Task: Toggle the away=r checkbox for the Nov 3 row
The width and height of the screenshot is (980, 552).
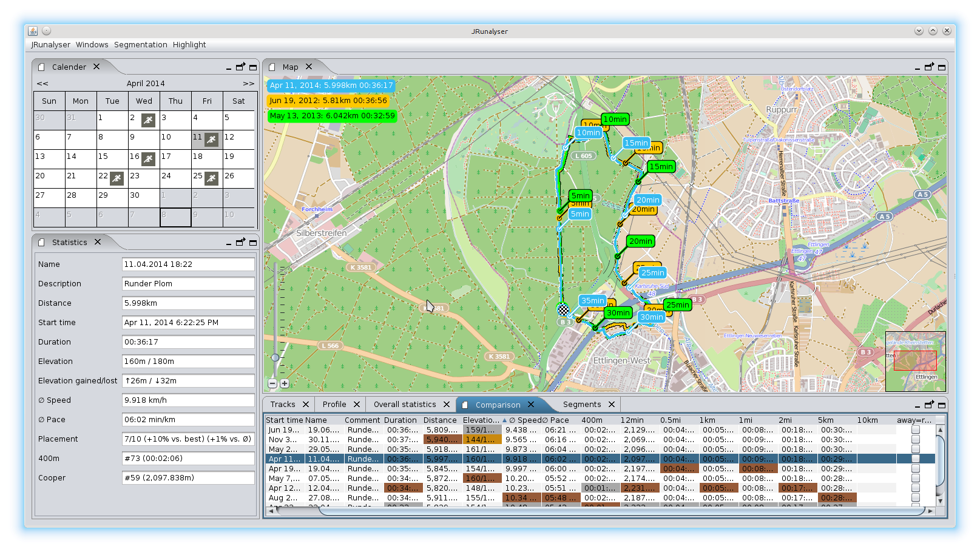Action: click(x=915, y=439)
